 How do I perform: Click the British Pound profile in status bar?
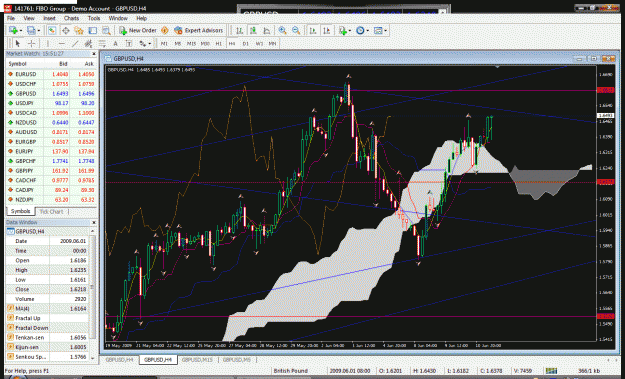pos(291,371)
